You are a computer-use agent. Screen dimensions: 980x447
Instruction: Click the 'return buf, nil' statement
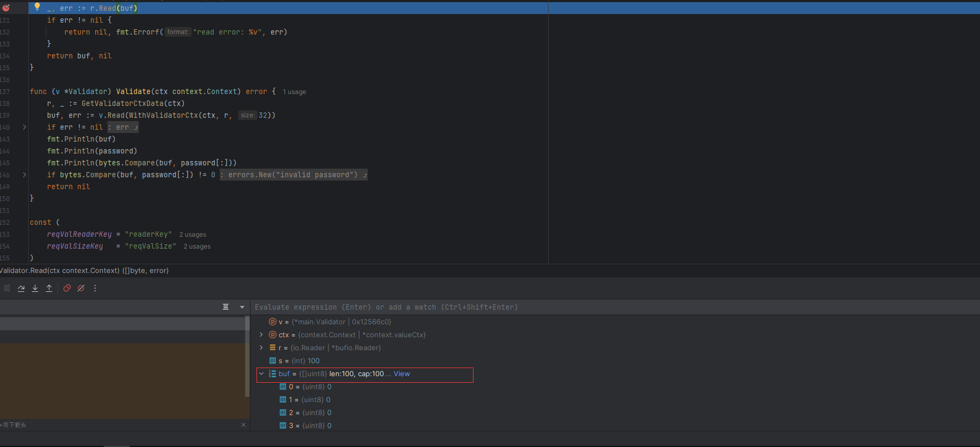coord(79,56)
